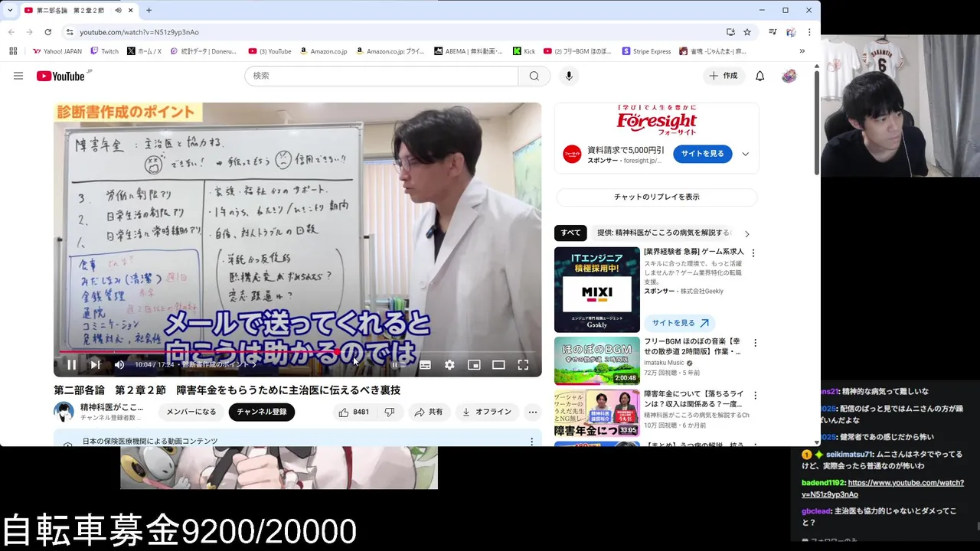Download video with オフライン button
The height and width of the screenshot is (551, 980).
487,412
